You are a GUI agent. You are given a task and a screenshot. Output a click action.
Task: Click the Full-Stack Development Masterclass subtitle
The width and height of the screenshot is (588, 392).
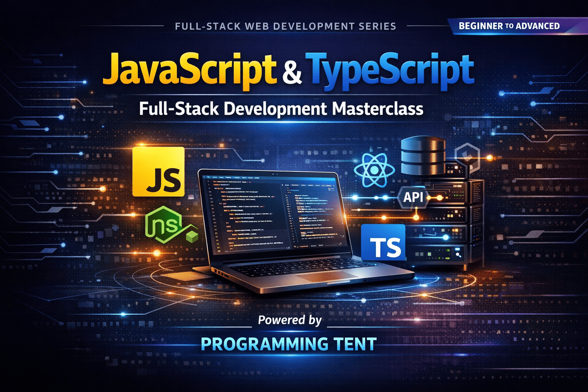(281, 109)
